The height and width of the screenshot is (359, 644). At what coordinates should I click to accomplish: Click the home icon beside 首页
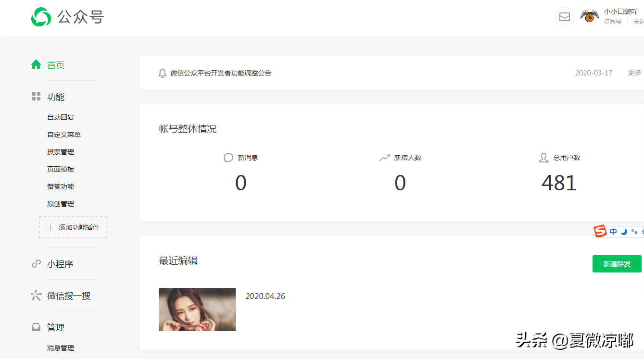point(36,64)
